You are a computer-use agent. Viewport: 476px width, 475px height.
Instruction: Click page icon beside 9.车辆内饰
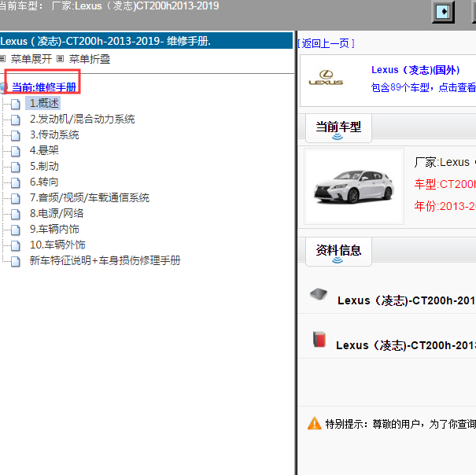(15, 230)
